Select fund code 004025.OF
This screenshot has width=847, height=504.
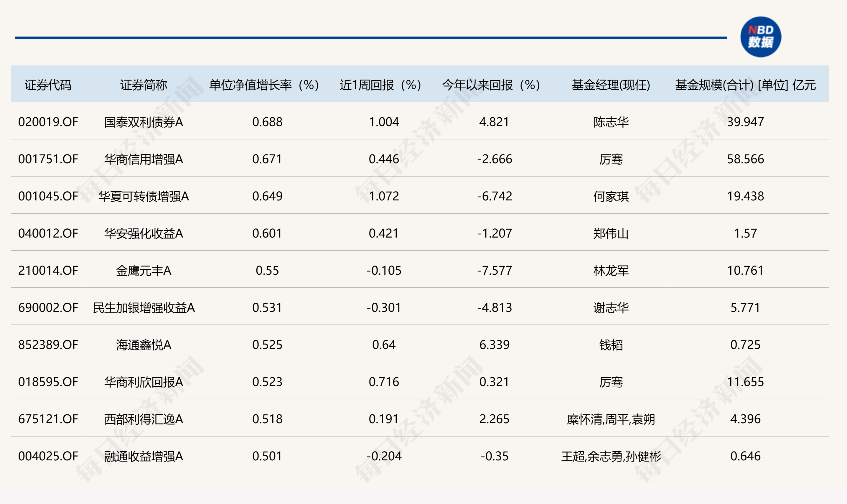(x=48, y=456)
